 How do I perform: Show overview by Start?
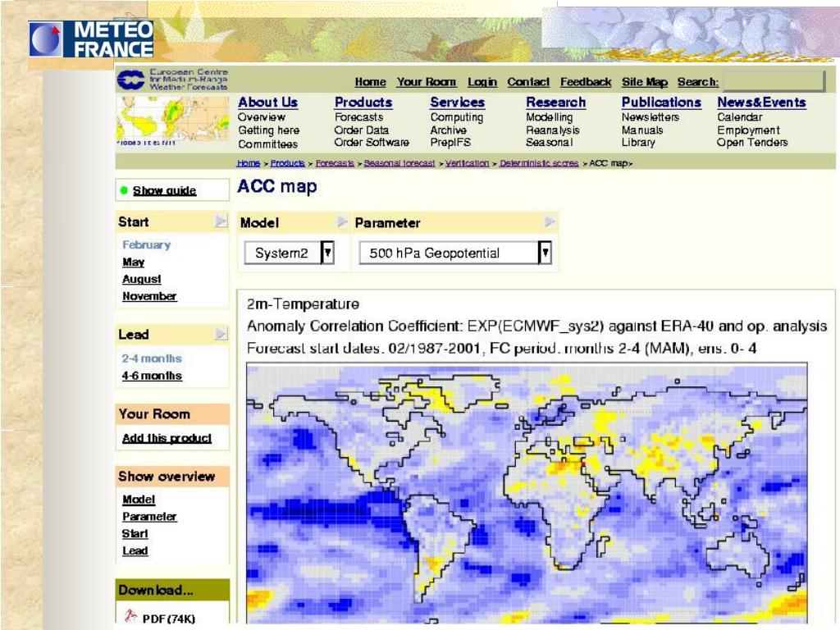(135, 533)
